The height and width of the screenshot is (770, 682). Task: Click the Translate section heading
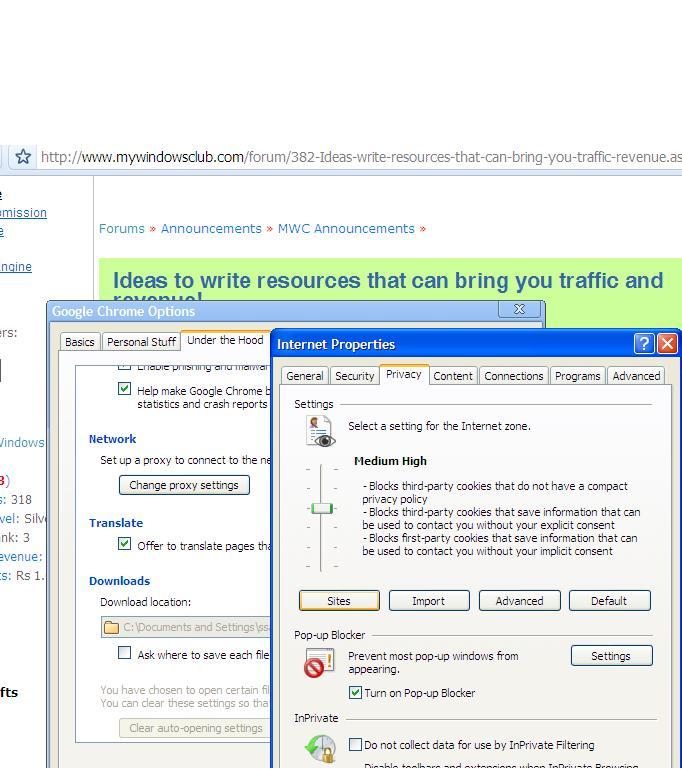pos(116,523)
